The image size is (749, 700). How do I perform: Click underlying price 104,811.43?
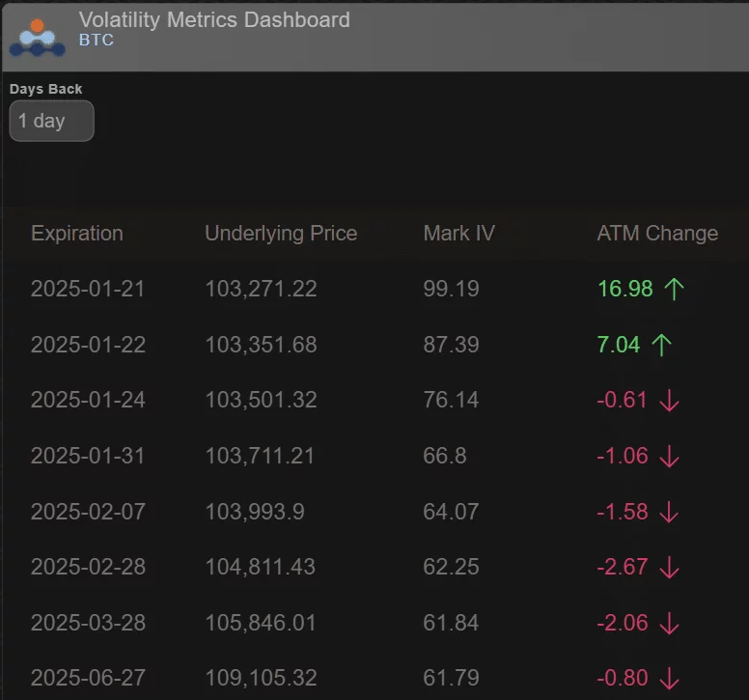pos(260,568)
